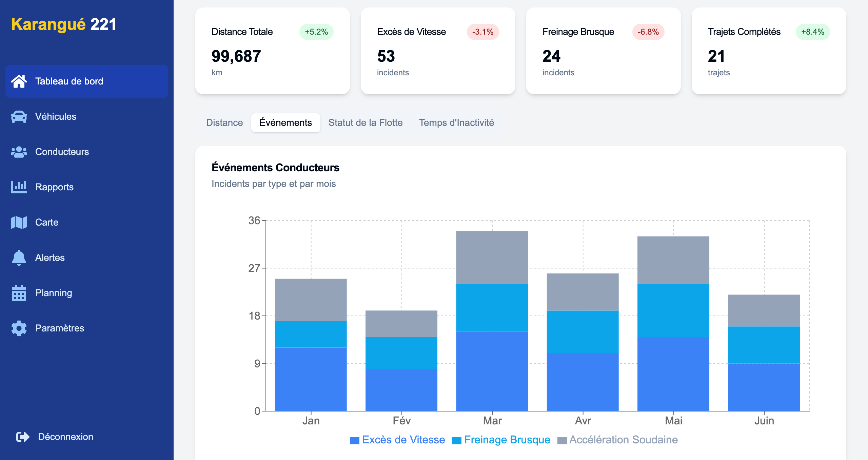
Task: Click the Jan stacked bar
Action: coord(311,345)
